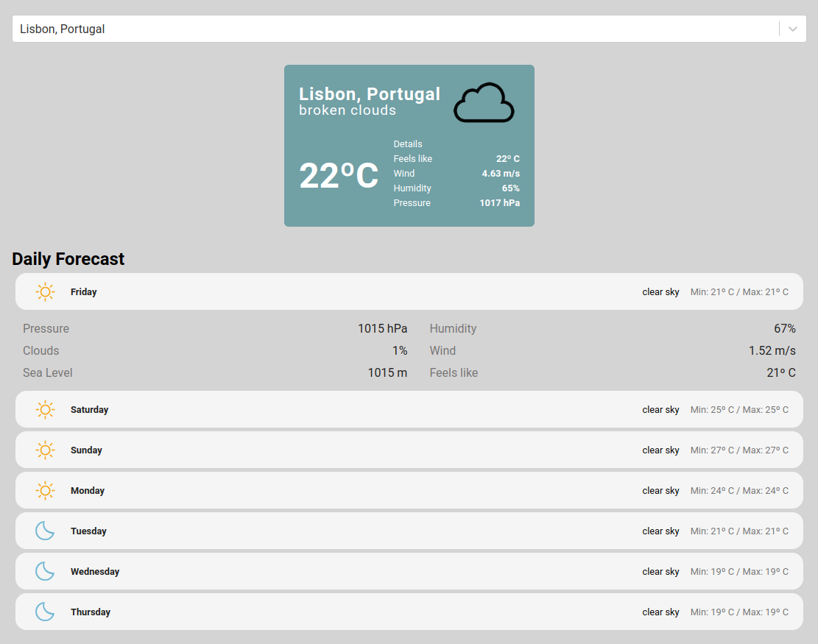818x644 pixels.
Task: Click Wednesday's Min 19° C / Max 19° C text
Action: (x=739, y=572)
